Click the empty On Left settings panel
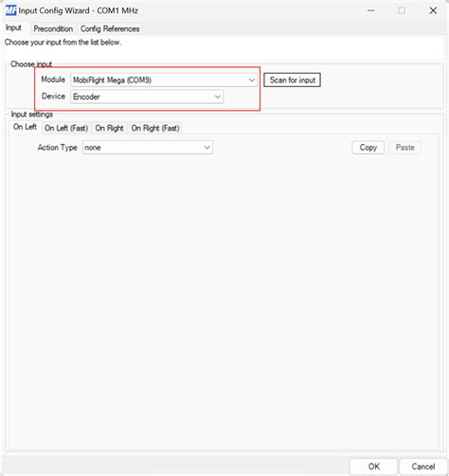449x476 pixels. point(224,300)
